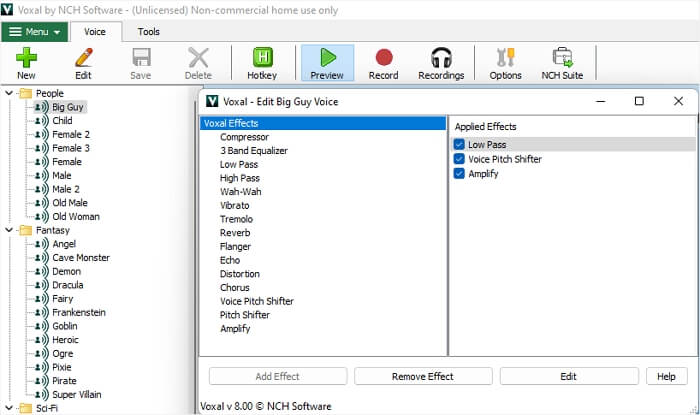The image size is (700, 415).
Task: Close the Edit Big Guy Voice dialog
Action: (x=678, y=101)
